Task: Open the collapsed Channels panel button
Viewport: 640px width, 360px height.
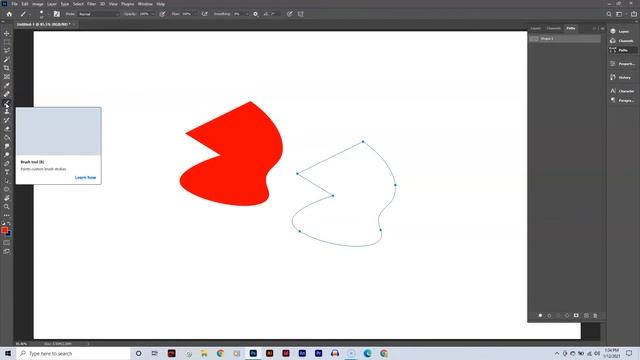Action: [622, 40]
